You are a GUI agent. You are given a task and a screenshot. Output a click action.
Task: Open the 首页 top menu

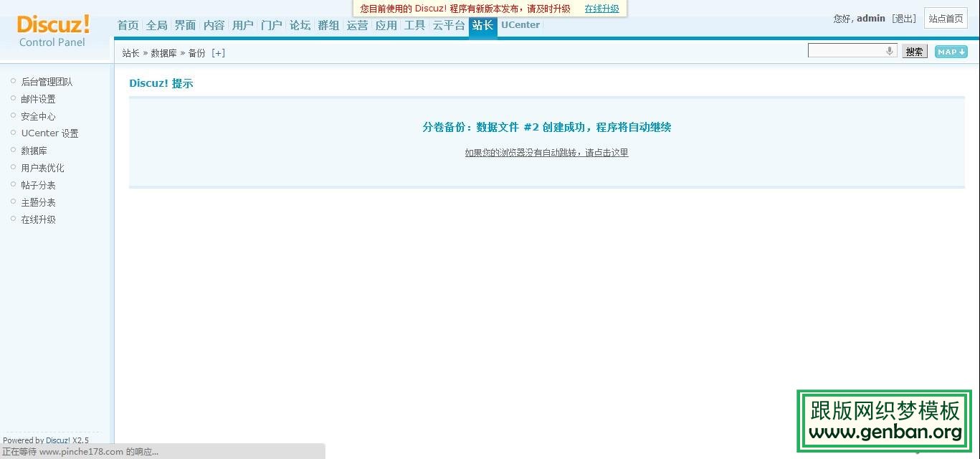[128, 25]
